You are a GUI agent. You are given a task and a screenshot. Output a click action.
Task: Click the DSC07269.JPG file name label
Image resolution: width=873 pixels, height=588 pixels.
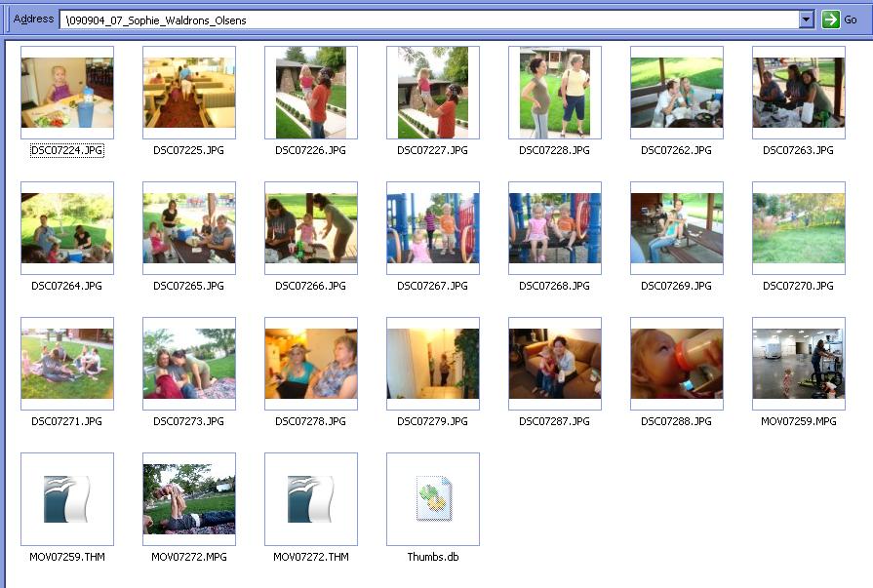pos(677,286)
